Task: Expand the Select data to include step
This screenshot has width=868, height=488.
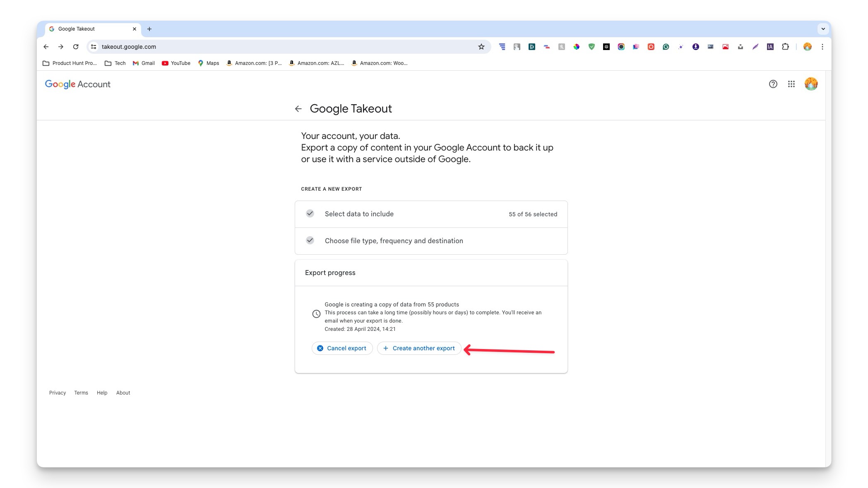Action: click(431, 214)
